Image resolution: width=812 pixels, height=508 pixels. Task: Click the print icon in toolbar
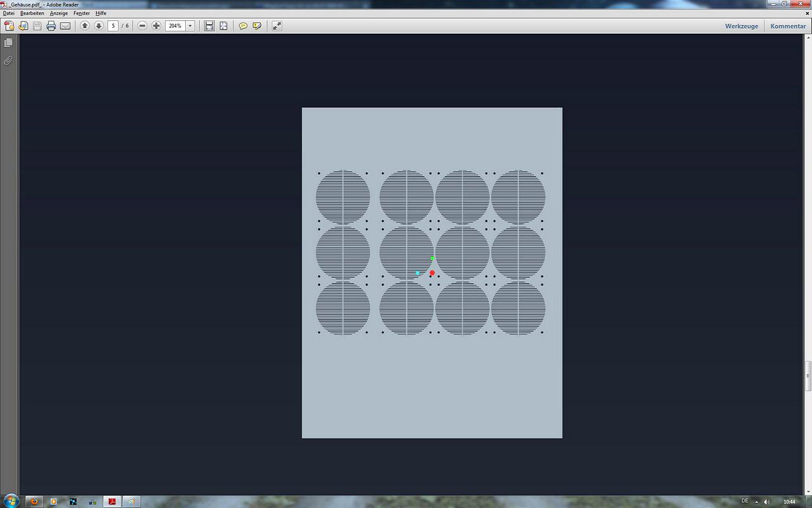point(51,26)
